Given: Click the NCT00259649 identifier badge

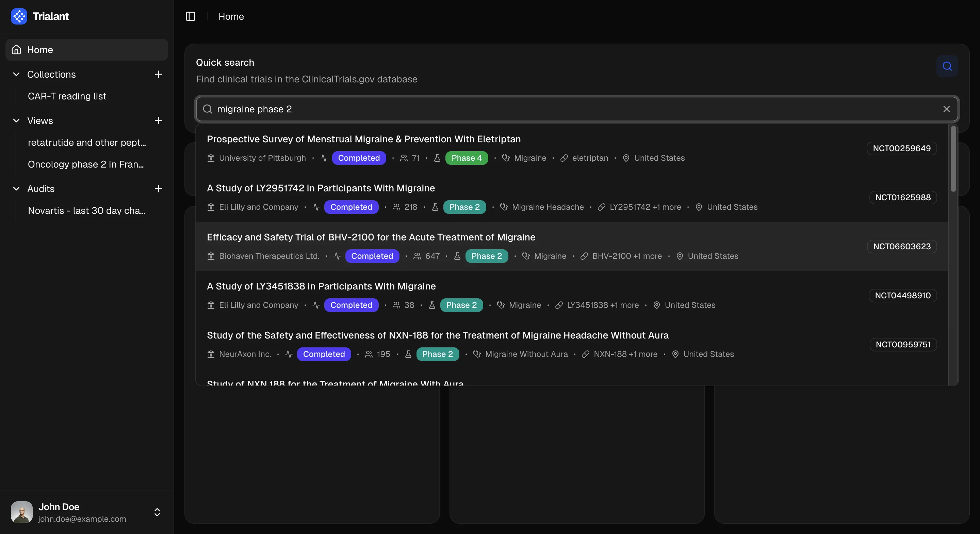Looking at the screenshot, I should coord(902,148).
